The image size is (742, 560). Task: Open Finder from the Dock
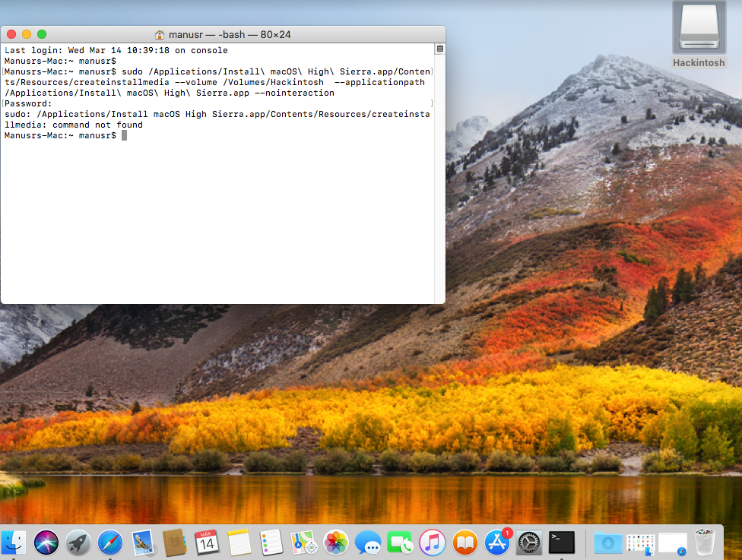tap(13, 542)
